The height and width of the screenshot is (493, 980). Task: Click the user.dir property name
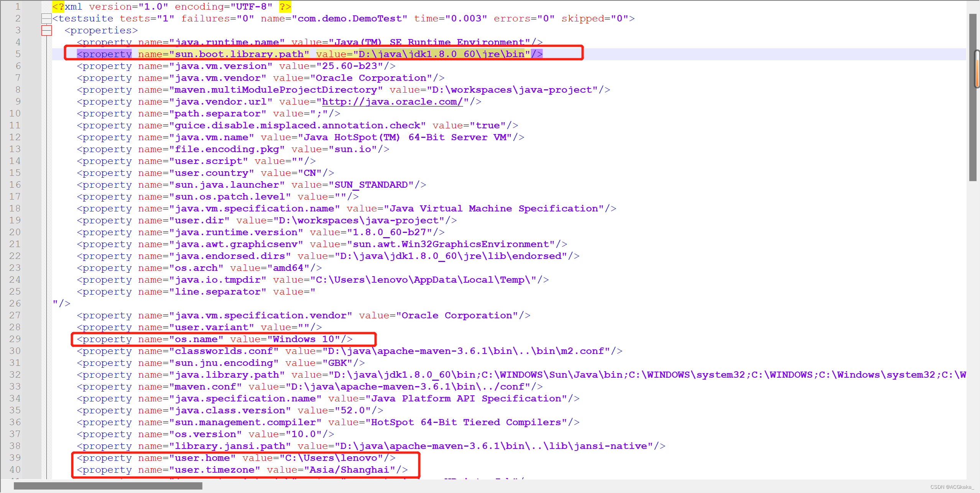[x=199, y=220]
